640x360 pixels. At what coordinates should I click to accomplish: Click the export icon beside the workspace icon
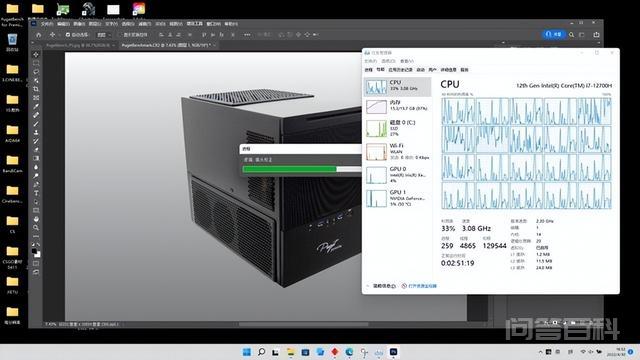pos(596,35)
